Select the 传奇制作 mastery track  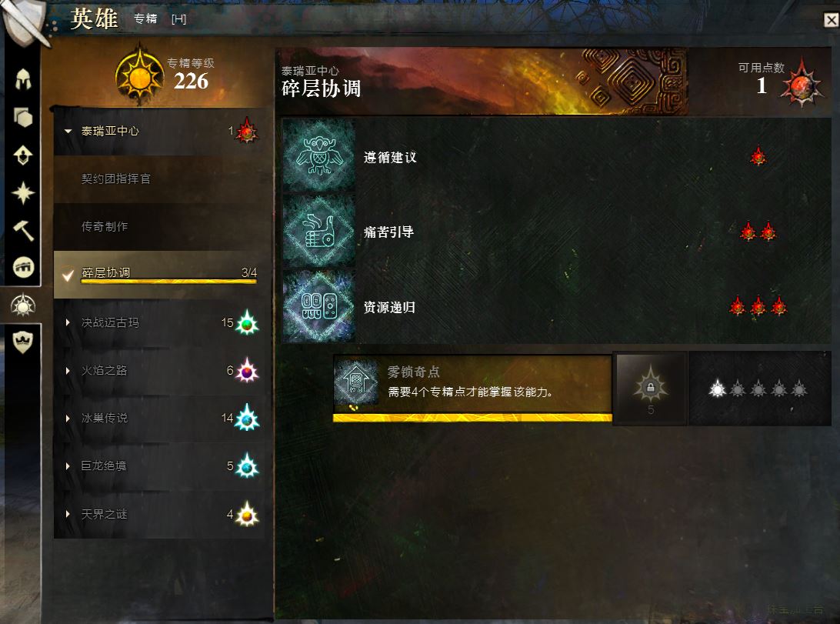pos(160,226)
